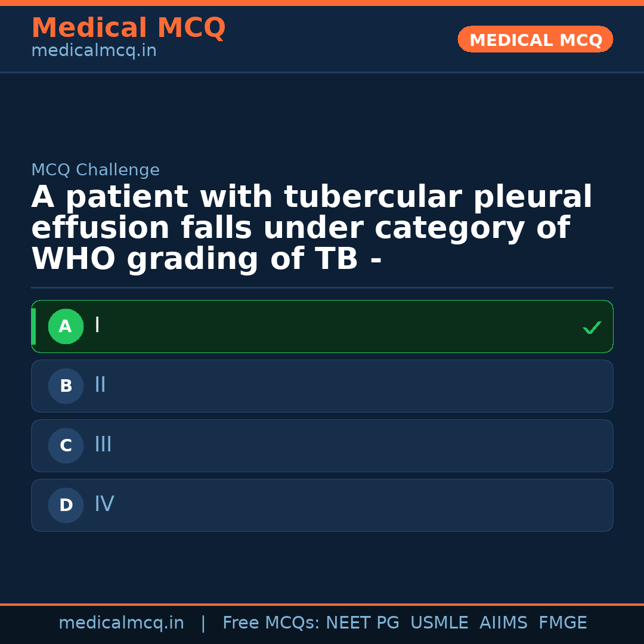Click the USMLE tag

pos(439,622)
